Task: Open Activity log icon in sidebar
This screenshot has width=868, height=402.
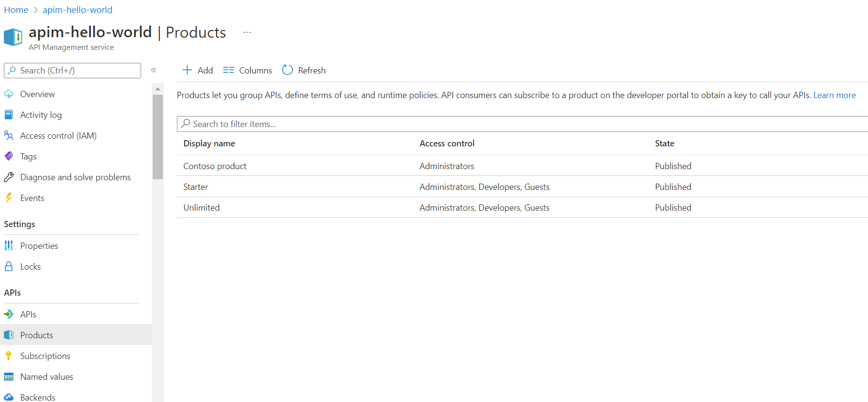Action: coord(9,115)
